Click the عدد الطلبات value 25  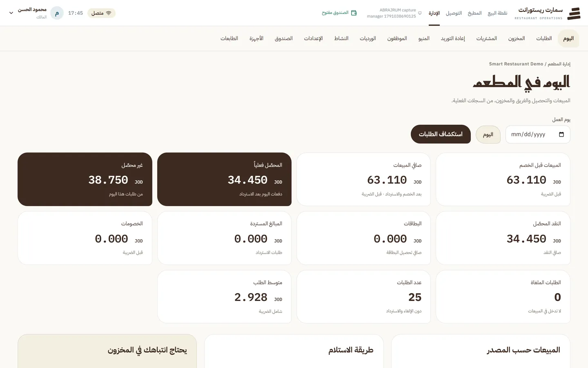[415, 297]
